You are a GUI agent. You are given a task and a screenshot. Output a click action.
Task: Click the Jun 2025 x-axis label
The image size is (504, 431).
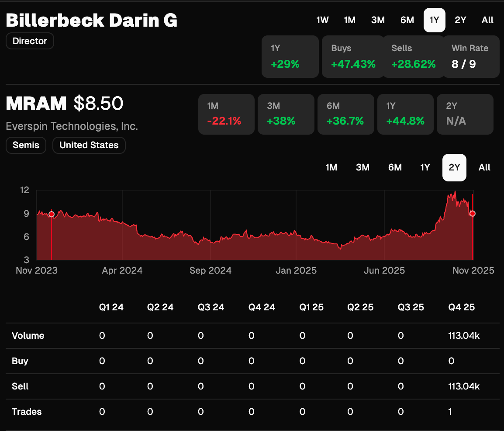384,271
